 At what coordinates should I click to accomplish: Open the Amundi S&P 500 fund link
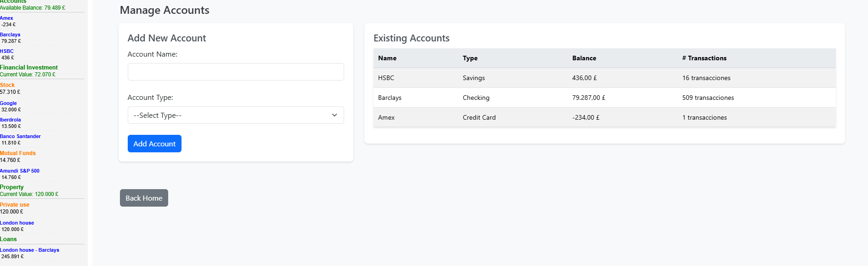[20, 171]
